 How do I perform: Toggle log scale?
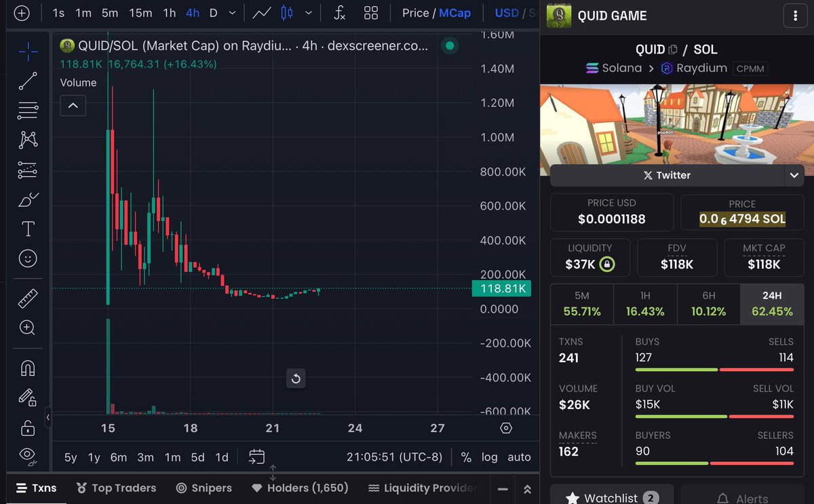pos(490,457)
